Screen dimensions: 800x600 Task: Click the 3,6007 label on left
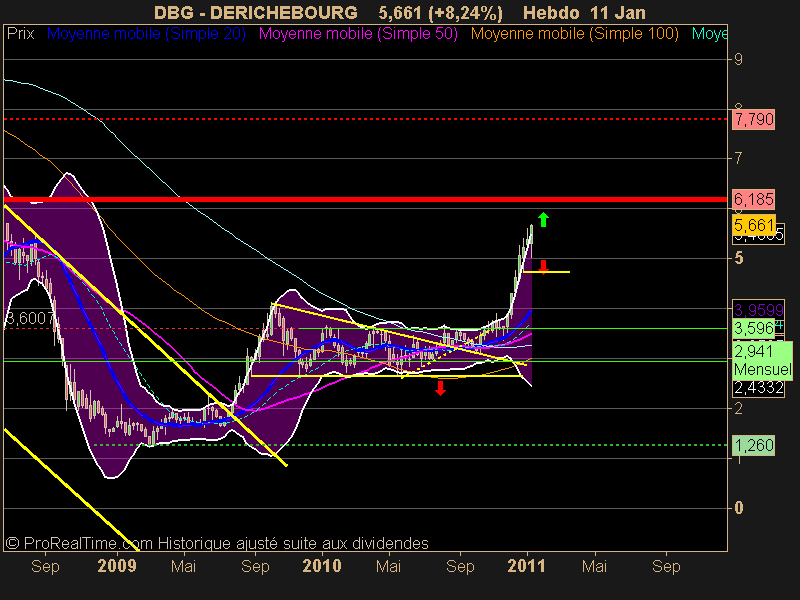(x=30, y=318)
